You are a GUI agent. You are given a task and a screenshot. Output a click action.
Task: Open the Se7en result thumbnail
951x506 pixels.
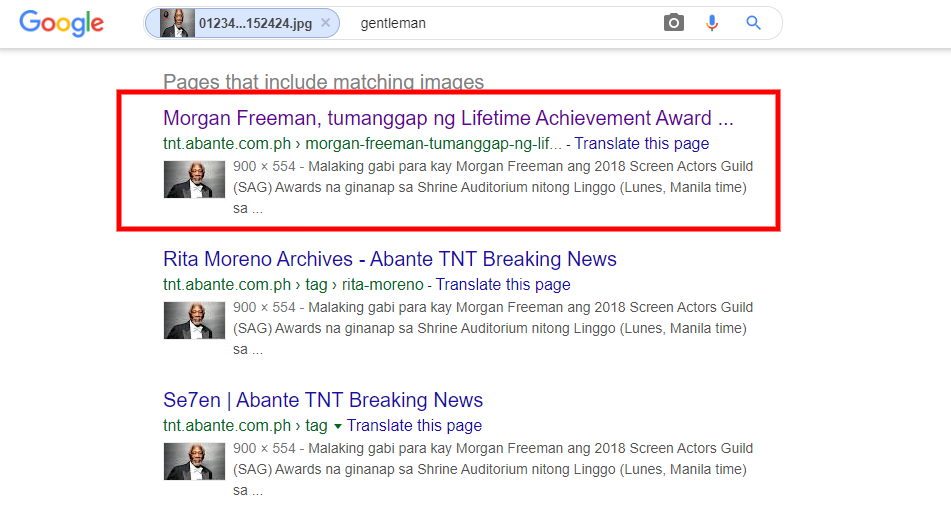click(x=194, y=461)
